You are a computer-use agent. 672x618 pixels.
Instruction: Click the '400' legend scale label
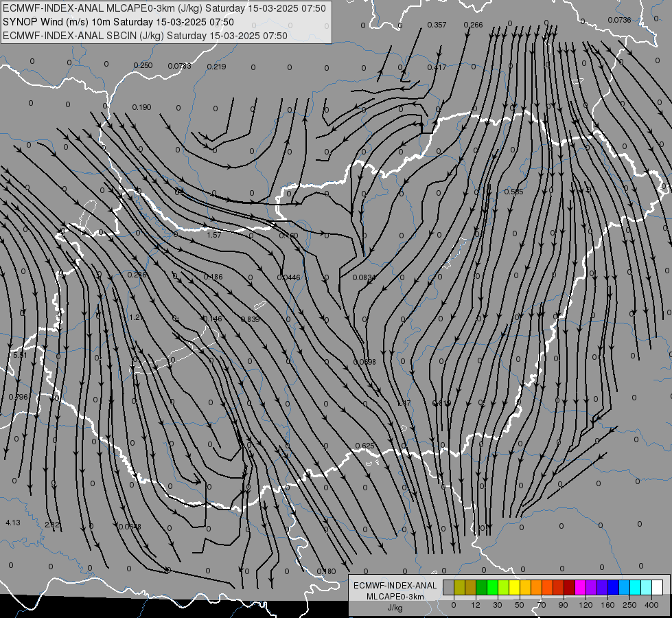coord(651,605)
